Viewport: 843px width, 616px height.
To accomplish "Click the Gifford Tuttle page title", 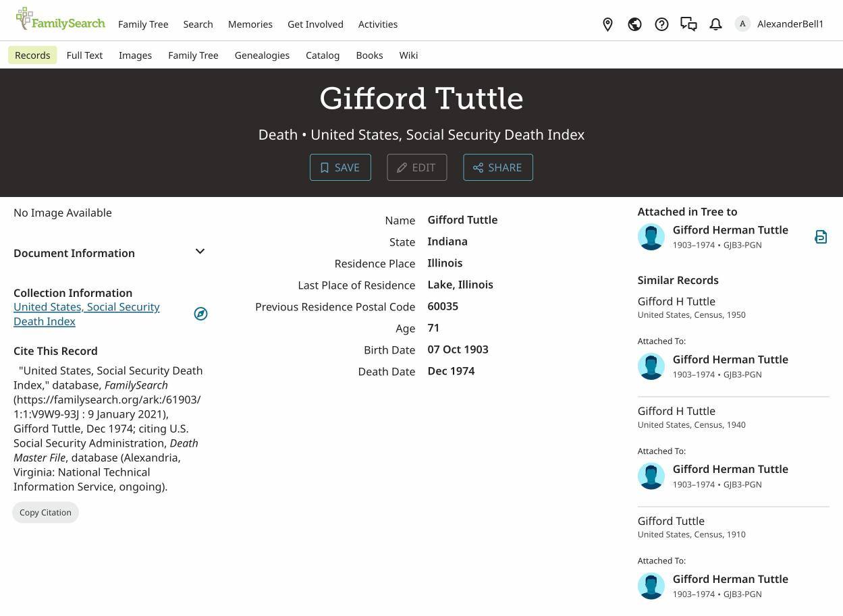I will pyautogui.click(x=421, y=99).
